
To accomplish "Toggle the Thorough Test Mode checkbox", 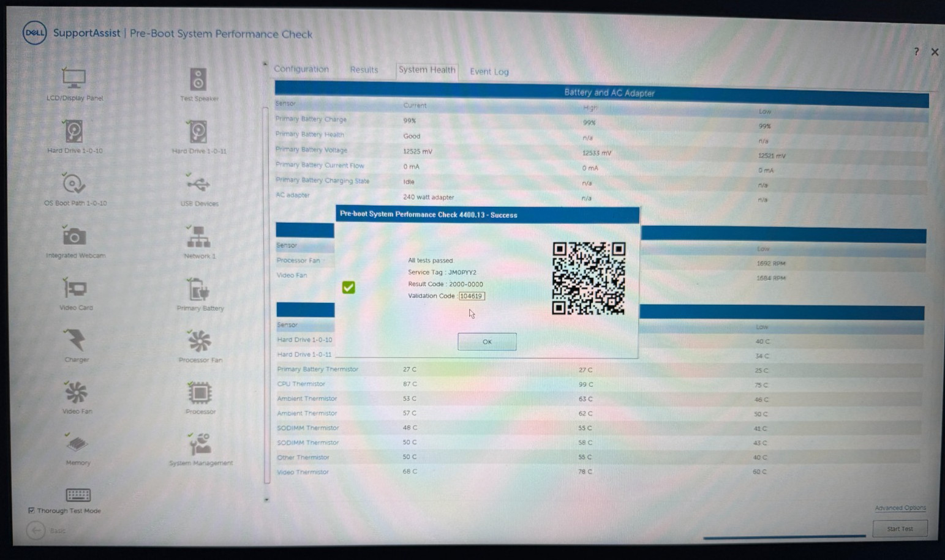I will pyautogui.click(x=31, y=510).
